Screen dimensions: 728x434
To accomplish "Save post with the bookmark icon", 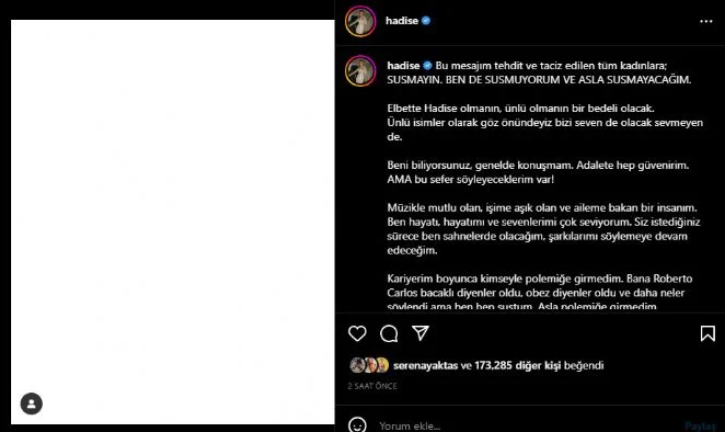I will click(708, 333).
